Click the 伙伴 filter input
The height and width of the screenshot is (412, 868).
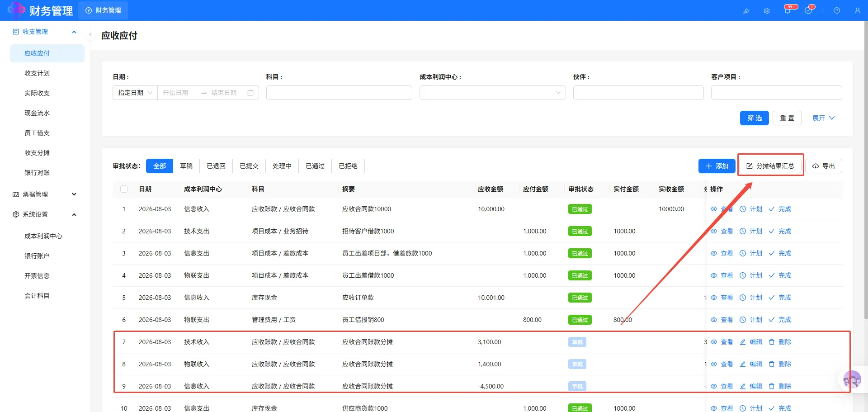[x=638, y=93]
